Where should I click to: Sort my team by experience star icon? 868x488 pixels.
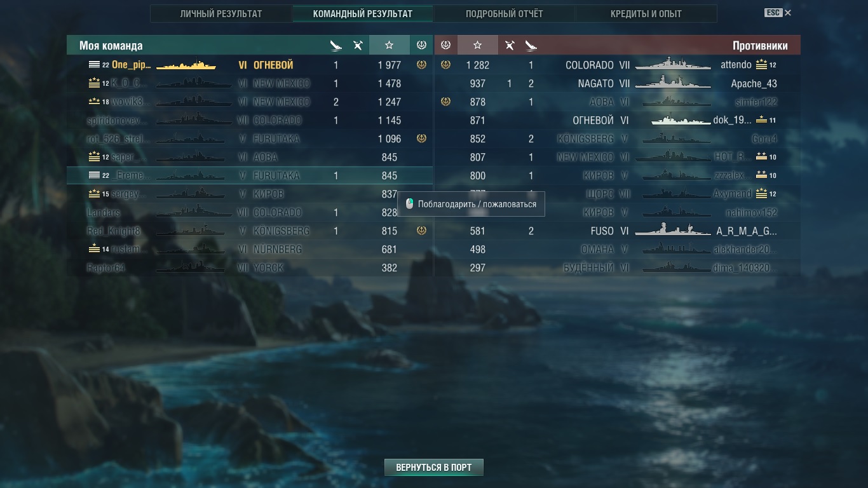[x=389, y=45]
